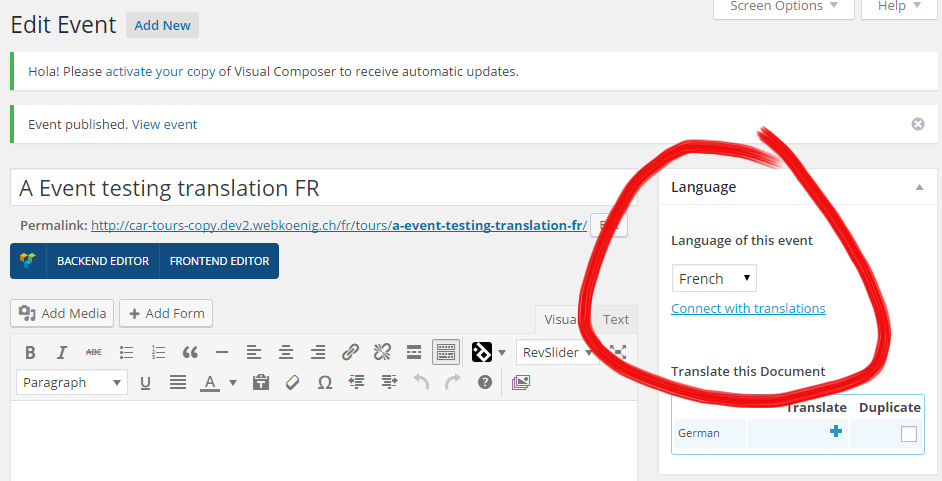Insert special character with omega icon

(x=324, y=382)
